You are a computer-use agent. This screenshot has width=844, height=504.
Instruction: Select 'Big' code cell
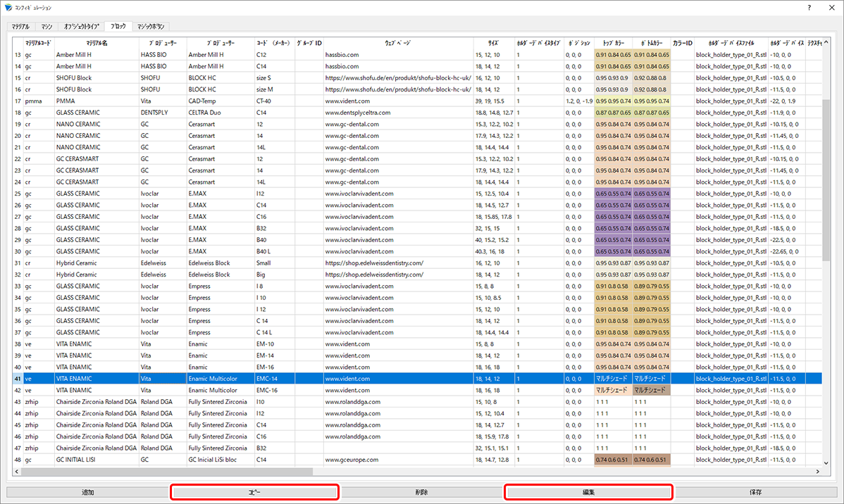(275, 275)
